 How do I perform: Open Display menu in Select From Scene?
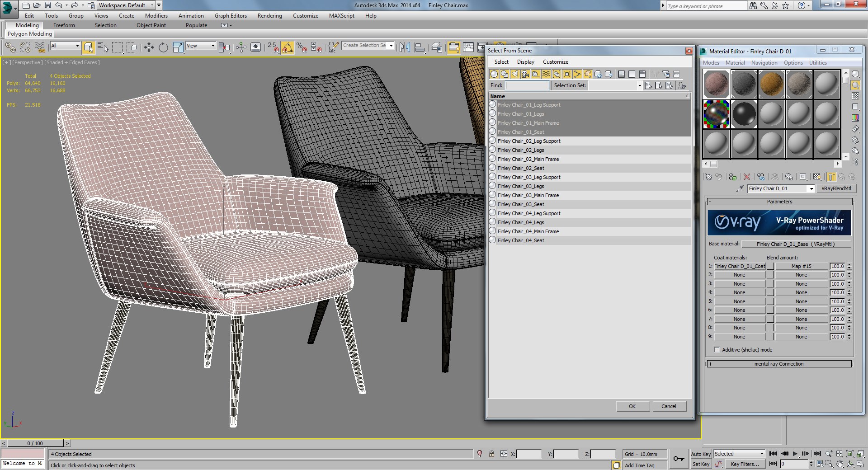coord(525,62)
